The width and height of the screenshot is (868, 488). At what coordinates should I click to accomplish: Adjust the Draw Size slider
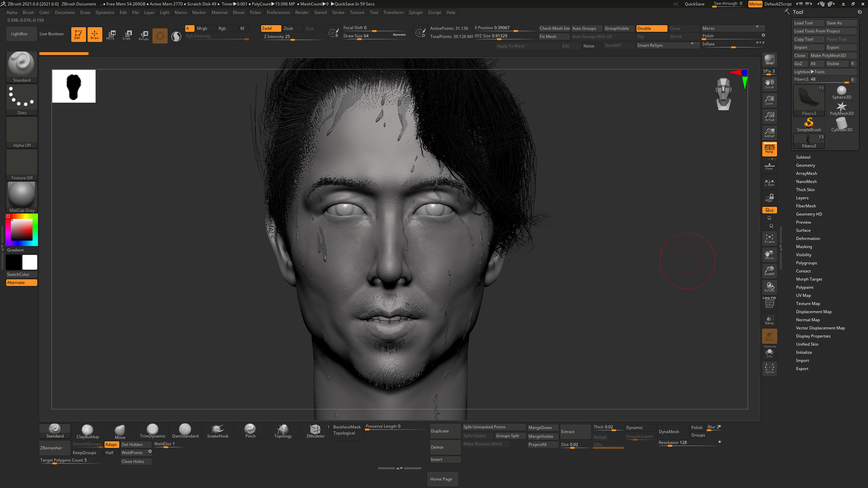(374, 36)
